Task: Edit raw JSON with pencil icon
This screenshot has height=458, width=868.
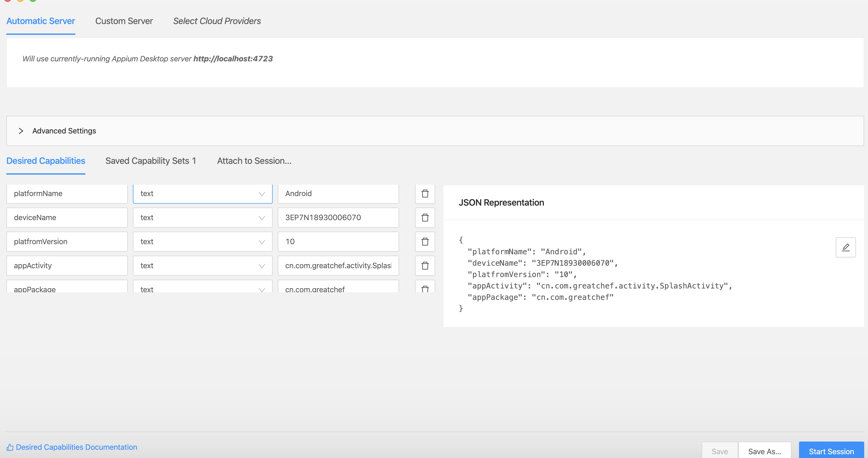Action: coord(846,247)
